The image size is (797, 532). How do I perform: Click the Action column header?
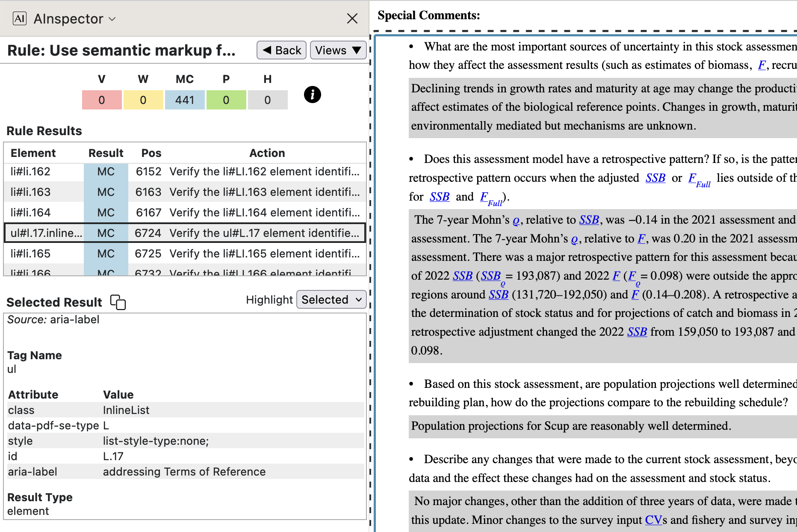[x=267, y=153]
